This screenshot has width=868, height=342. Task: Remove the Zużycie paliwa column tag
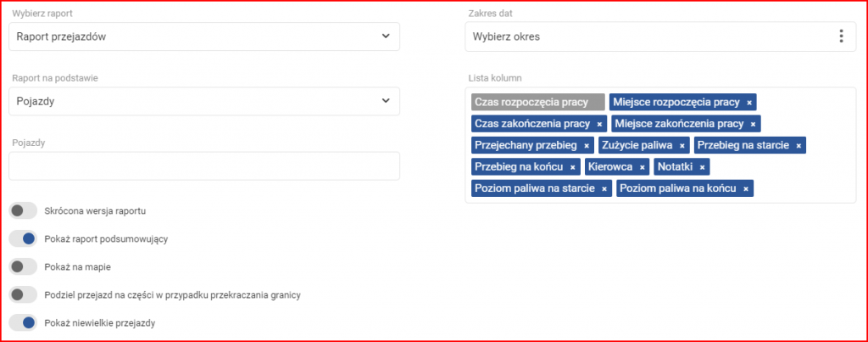tap(682, 146)
